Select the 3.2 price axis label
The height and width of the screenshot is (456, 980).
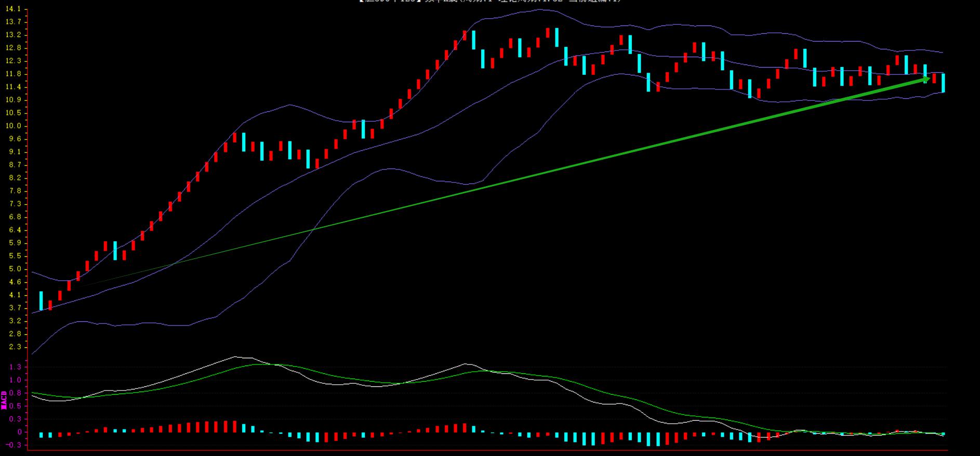15,321
